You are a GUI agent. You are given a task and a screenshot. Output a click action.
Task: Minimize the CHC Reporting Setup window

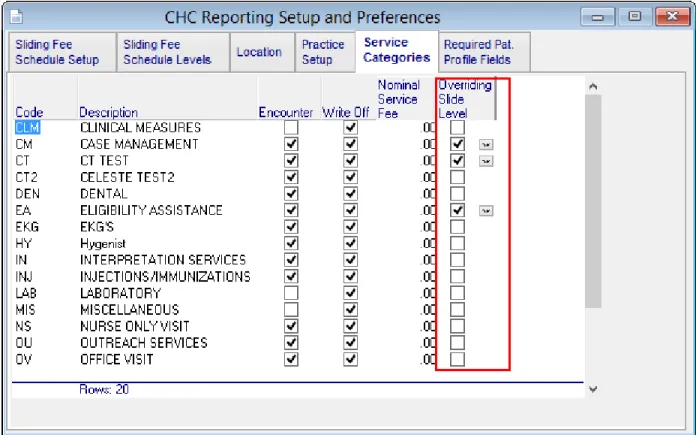(597, 17)
